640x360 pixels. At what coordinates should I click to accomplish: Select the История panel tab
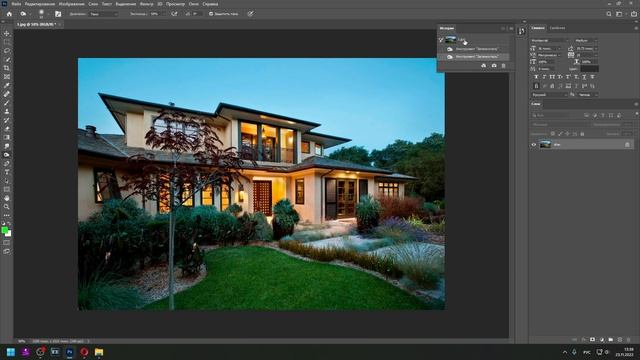(x=447, y=28)
